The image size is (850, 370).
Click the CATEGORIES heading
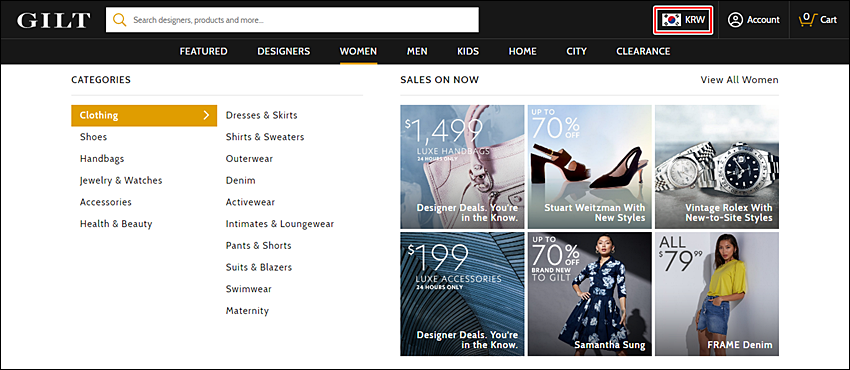[x=101, y=80]
